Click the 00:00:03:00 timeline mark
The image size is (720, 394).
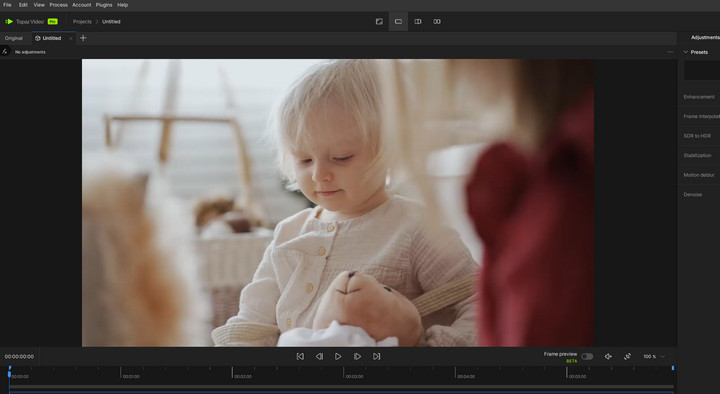pyautogui.click(x=354, y=377)
